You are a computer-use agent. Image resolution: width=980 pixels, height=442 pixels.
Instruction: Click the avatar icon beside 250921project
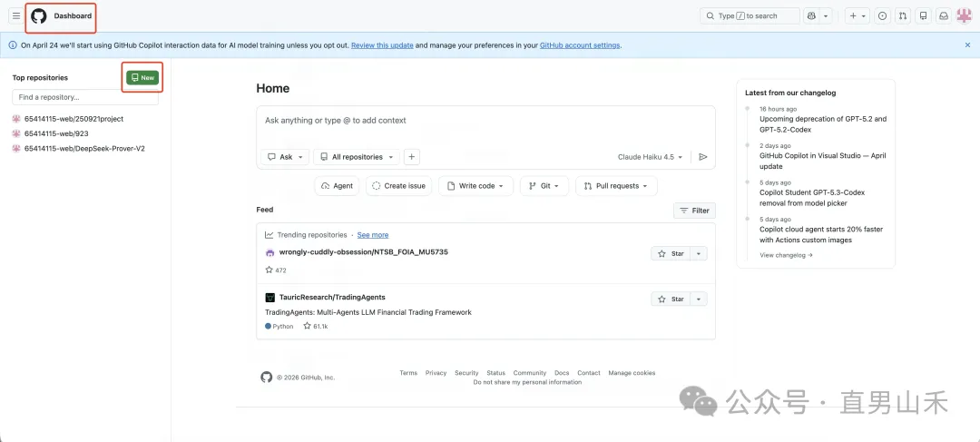point(17,119)
